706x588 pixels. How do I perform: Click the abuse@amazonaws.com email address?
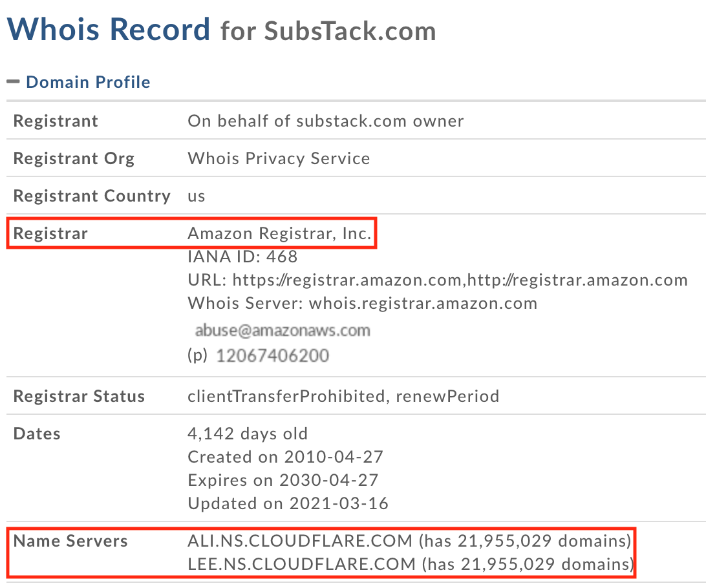click(x=283, y=331)
